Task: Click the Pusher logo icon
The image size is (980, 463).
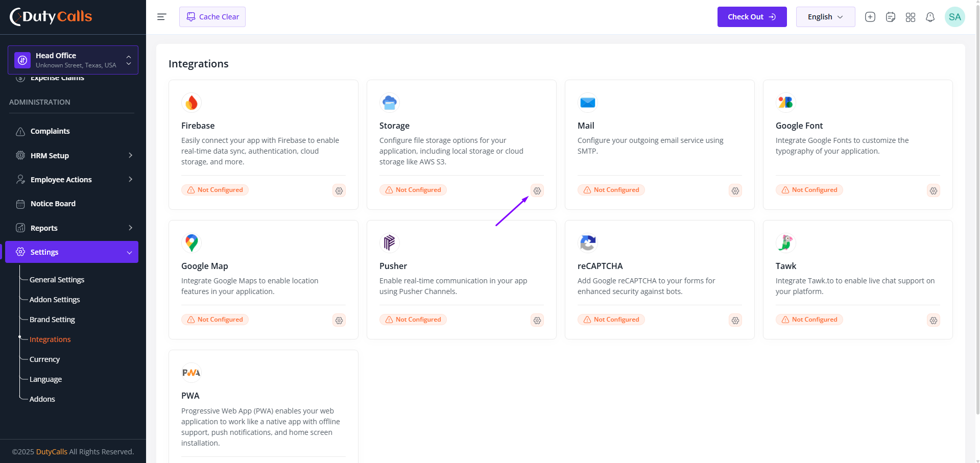Action: 390,243
